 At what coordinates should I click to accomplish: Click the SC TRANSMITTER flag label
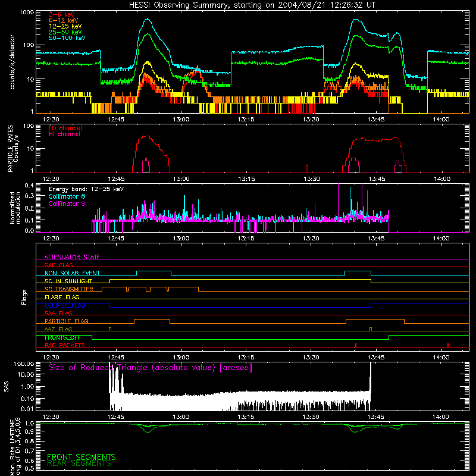(69, 289)
